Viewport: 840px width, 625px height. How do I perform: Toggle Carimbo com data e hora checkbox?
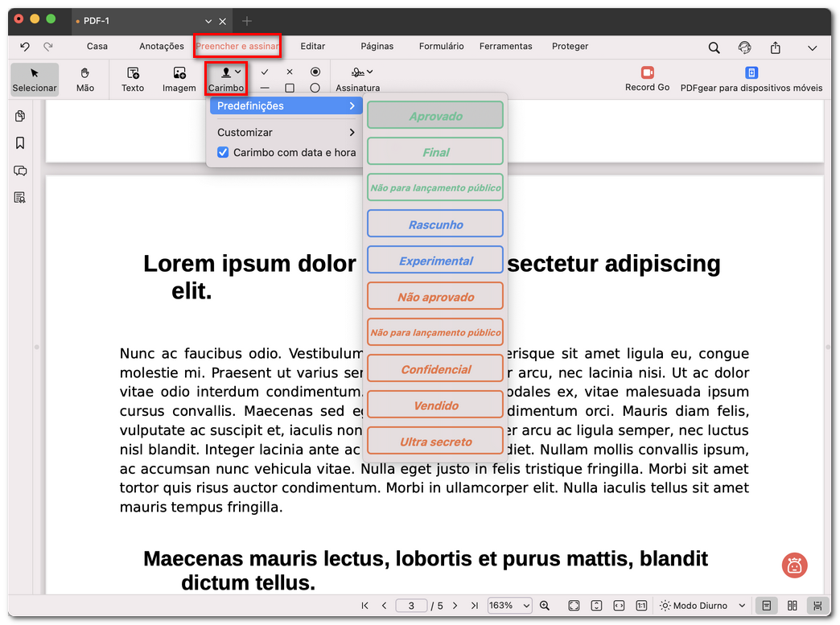[x=224, y=152]
